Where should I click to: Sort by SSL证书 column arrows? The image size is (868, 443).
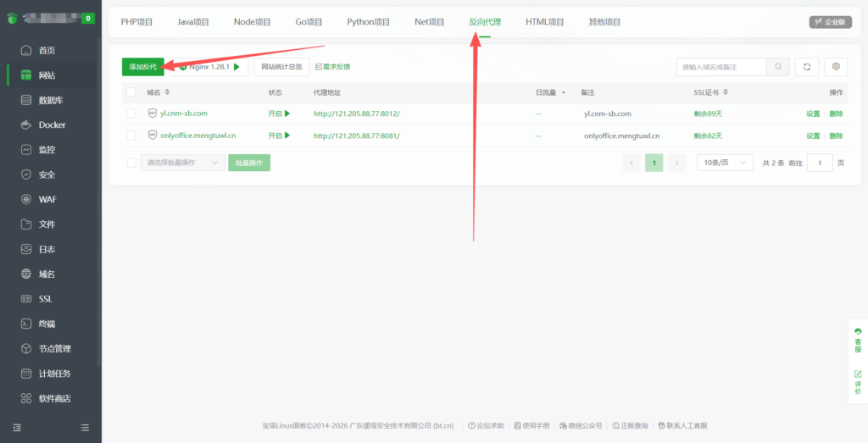coord(726,92)
